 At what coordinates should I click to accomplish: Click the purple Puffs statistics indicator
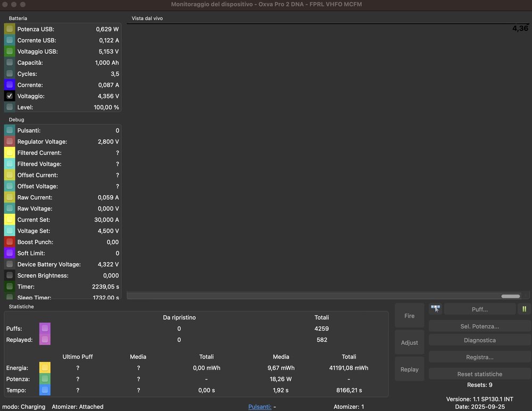click(x=45, y=329)
